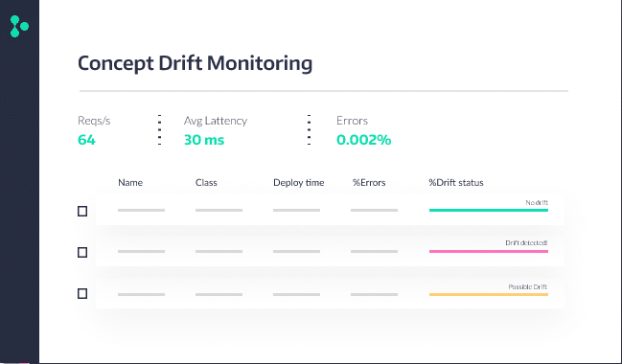Image resolution: width=622 pixels, height=364 pixels.
Task: Sort by the Class column header
Action: pos(206,182)
